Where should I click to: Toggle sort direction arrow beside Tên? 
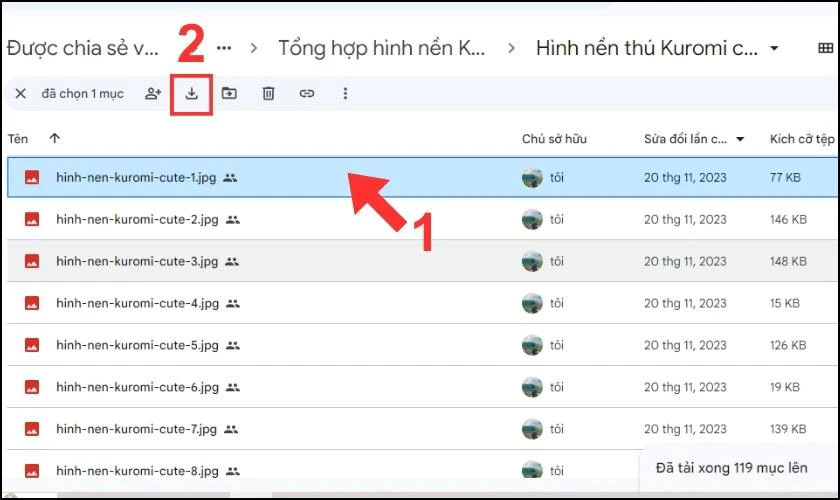point(54,138)
